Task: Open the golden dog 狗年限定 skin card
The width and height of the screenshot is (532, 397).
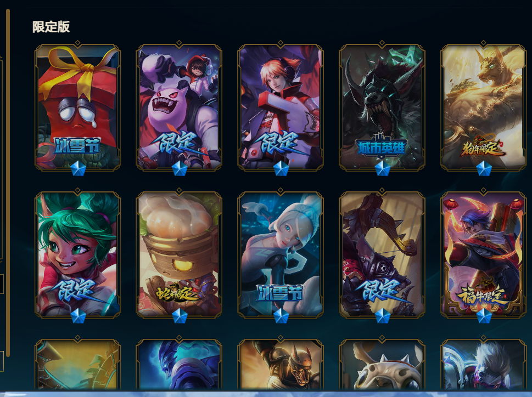Action: click(x=483, y=106)
